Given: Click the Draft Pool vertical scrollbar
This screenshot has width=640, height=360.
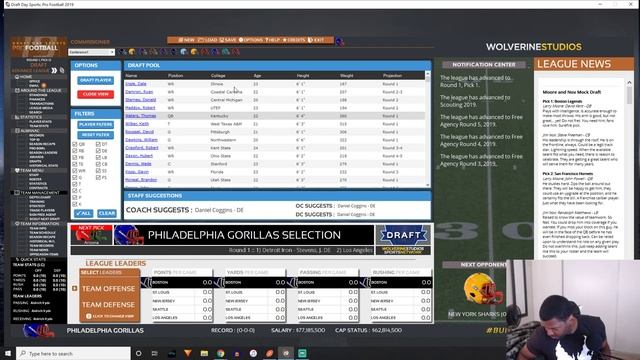Looking at the screenshot, I should [x=428, y=129].
